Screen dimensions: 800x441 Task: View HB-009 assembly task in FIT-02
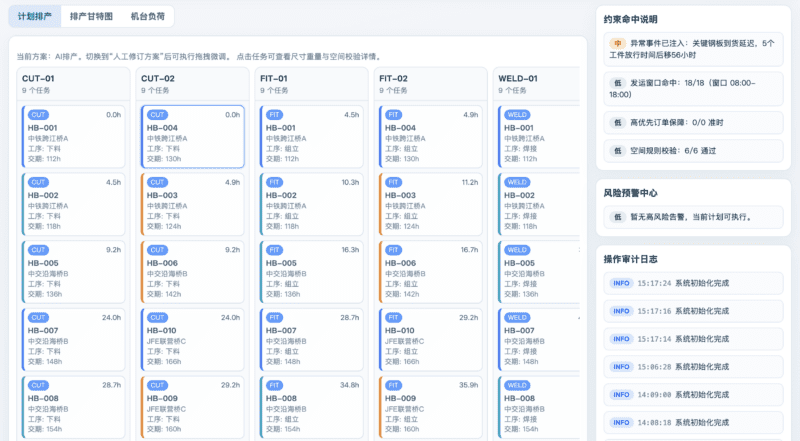pos(431,407)
